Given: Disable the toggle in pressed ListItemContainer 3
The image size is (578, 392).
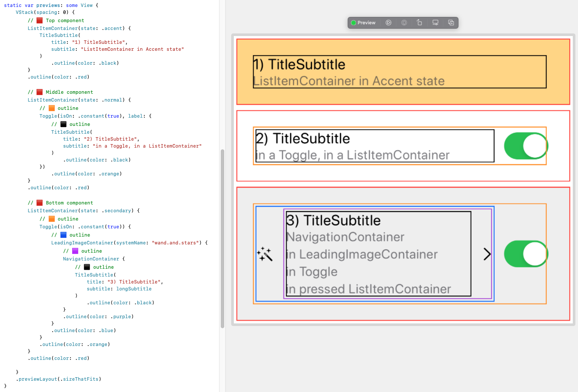Looking at the screenshot, I should [x=526, y=254].
